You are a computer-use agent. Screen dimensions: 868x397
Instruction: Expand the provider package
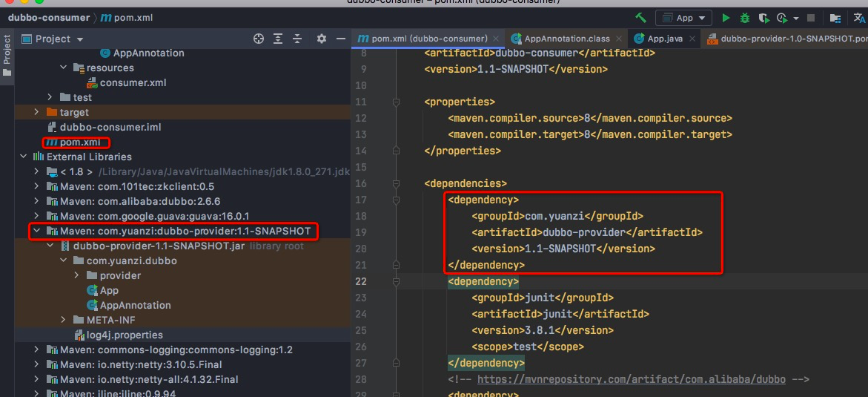point(76,275)
